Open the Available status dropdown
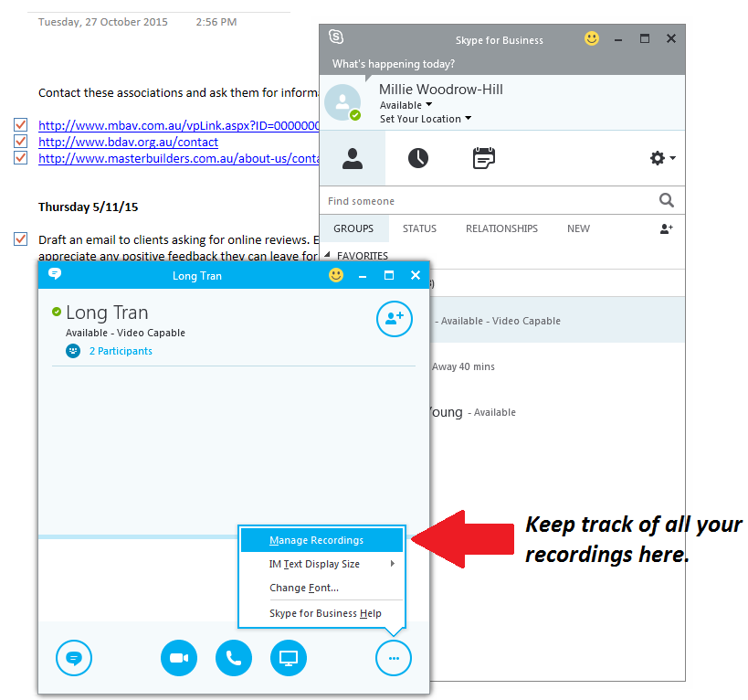The height and width of the screenshot is (700, 748). pos(406,105)
